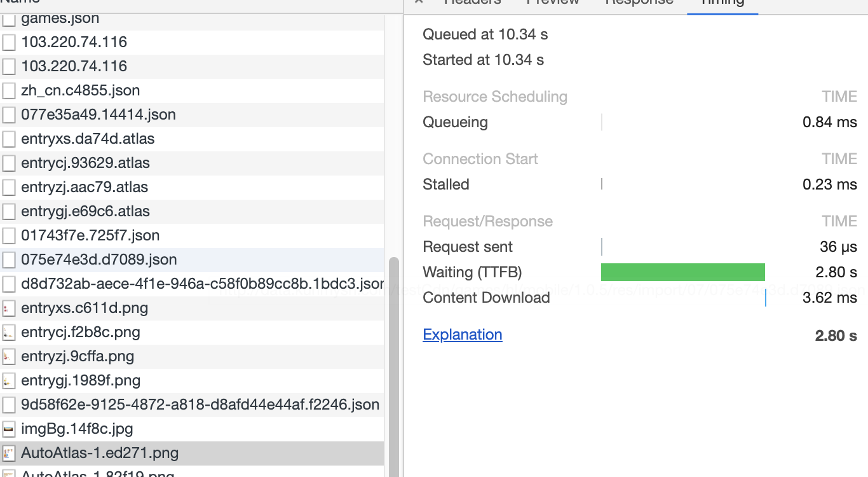This screenshot has width=868, height=477.
Task: Open the Response tab
Action: pos(639,3)
